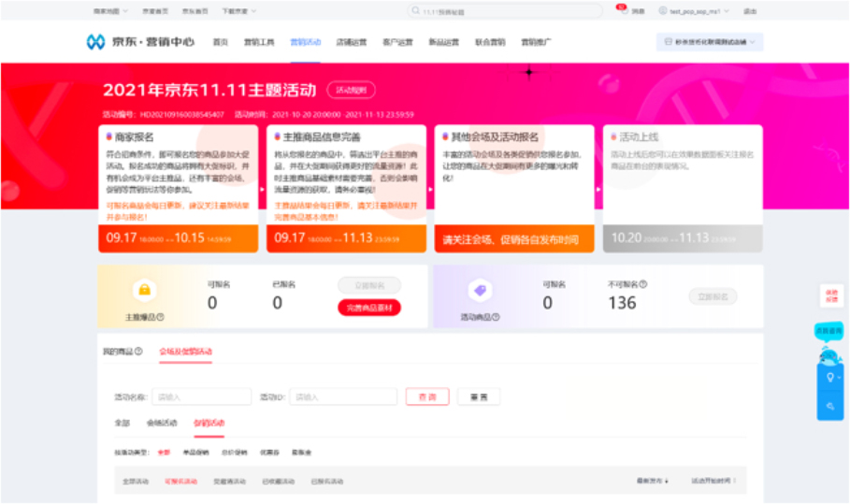The image size is (850, 504).
Task: Click the 其他会场及活动报名 step card
Action: pyautogui.click(x=514, y=189)
